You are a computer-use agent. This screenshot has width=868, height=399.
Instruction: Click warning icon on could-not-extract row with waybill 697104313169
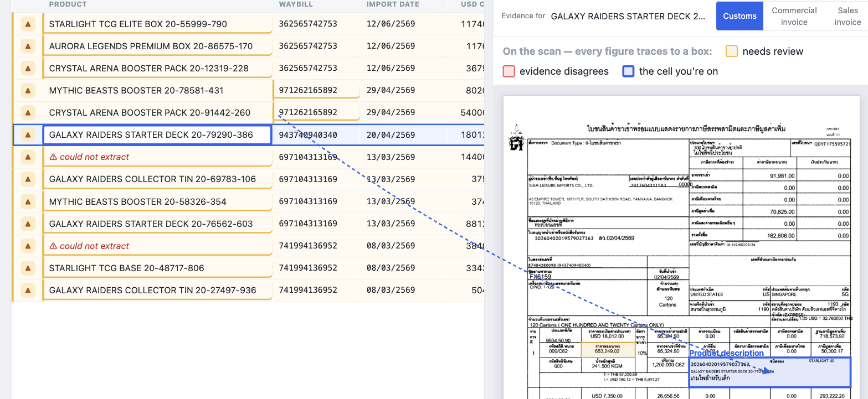pos(28,157)
